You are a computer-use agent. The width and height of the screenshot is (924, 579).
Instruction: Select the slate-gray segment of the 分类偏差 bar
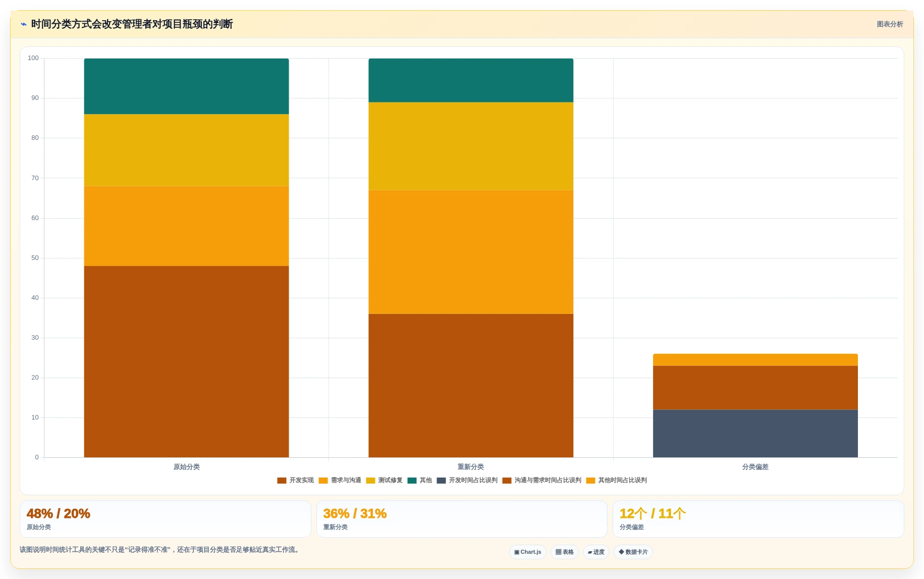tap(755, 434)
